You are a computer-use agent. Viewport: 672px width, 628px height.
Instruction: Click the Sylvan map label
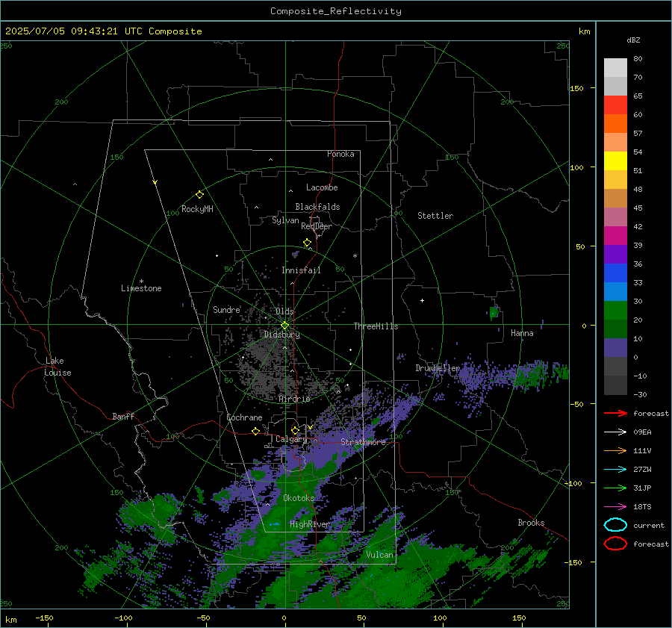[x=285, y=220]
